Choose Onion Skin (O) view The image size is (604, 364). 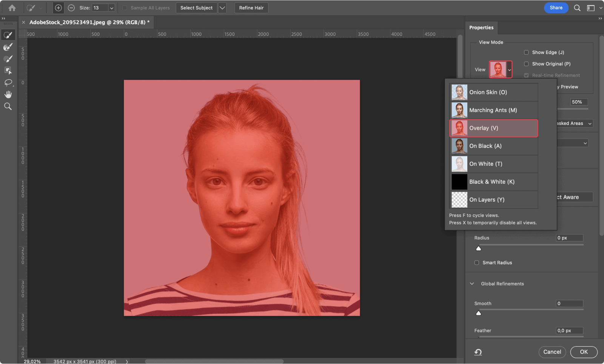[x=494, y=92]
